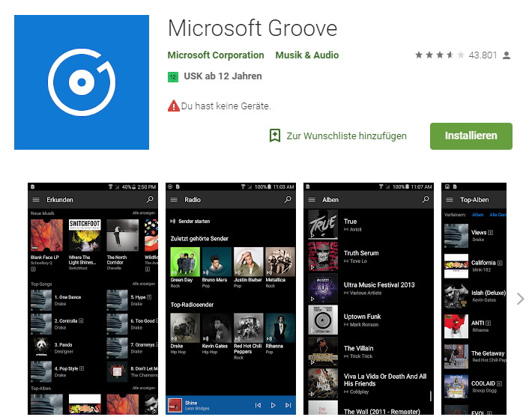Click the Installieren button
Screen dimensions: 532x417
point(471,136)
